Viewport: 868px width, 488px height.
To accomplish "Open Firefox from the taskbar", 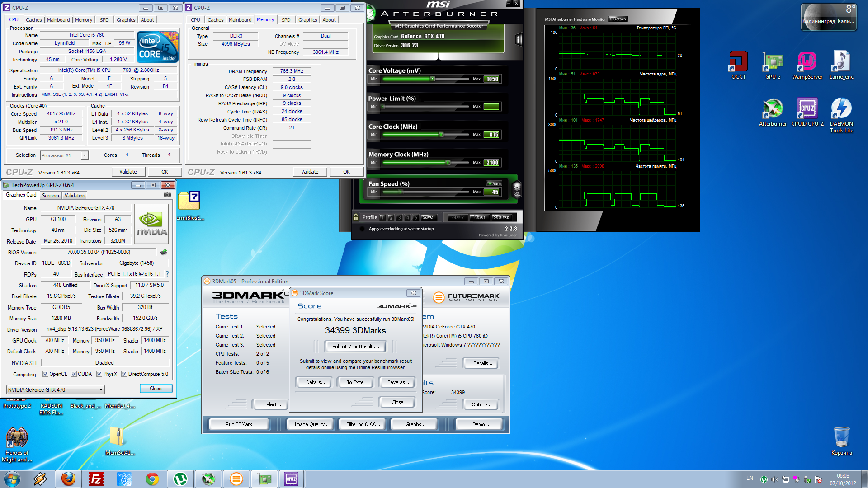I will click(x=68, y=479).
